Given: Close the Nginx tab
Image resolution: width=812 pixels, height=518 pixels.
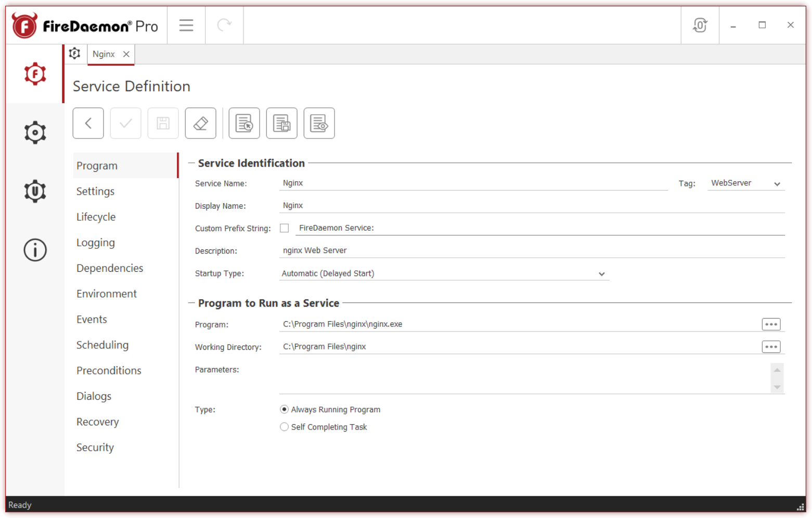Looking at the screenshot, I should [x=126, y=54].
